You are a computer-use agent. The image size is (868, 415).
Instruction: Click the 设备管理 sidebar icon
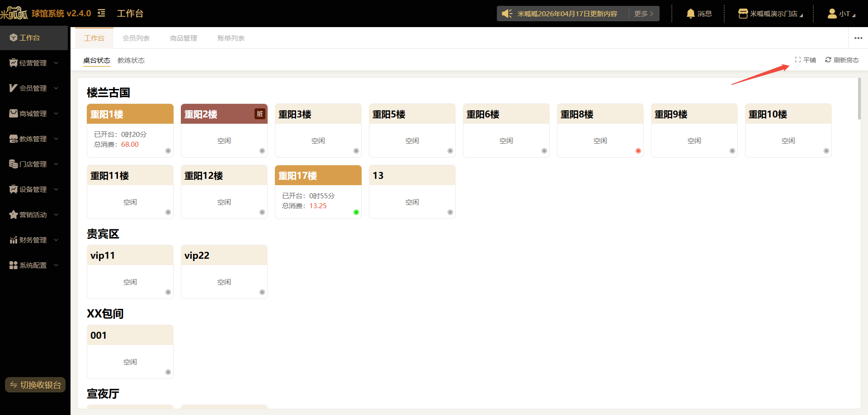14,189
